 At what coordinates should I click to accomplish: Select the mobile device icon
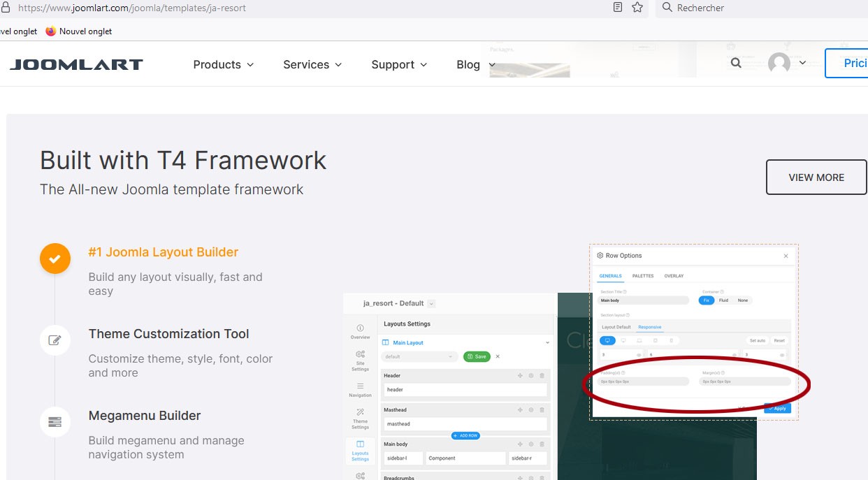(672, 340)
